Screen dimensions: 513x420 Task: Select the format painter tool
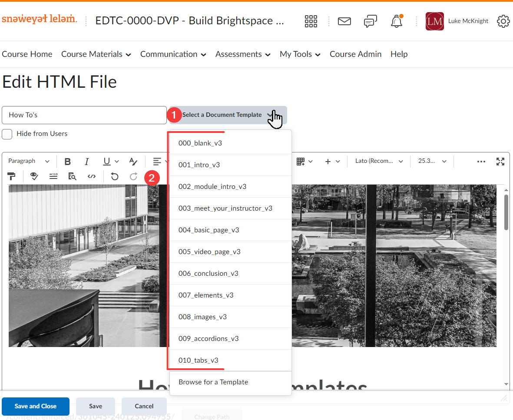[x=11, y=177]
